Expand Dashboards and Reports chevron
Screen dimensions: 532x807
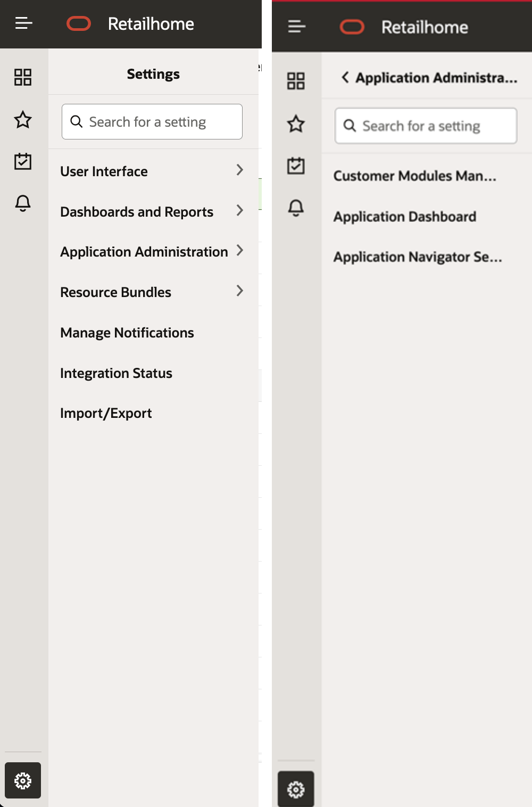[240, 210]
